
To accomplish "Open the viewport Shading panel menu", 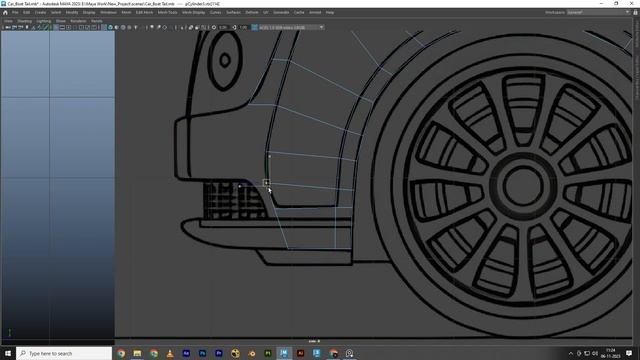I will coord(24,21).
